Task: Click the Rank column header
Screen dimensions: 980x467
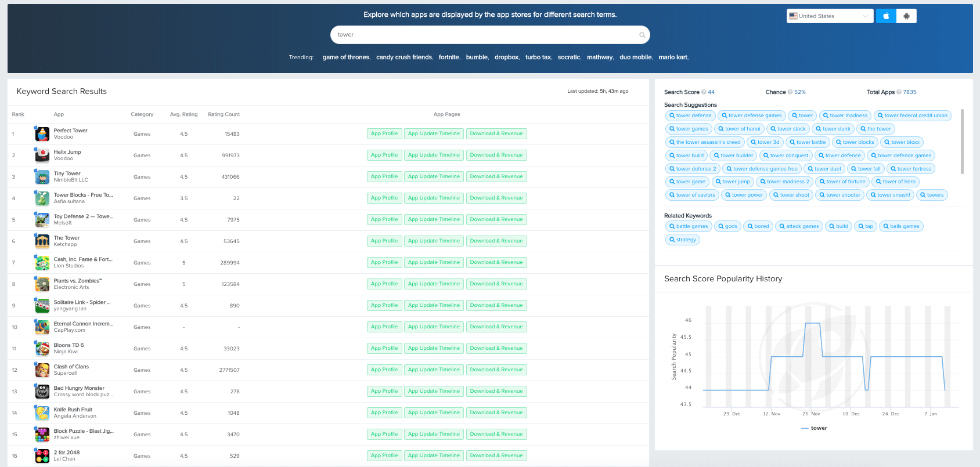Action: pyautogui.click(x=18, y=114)
